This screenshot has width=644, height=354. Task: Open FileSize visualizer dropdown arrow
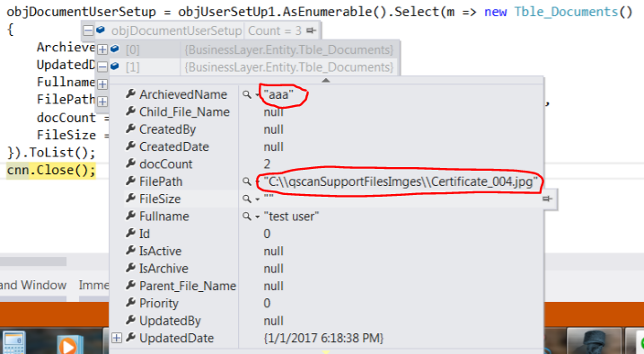pyautogui.click(x=257, y=199)
